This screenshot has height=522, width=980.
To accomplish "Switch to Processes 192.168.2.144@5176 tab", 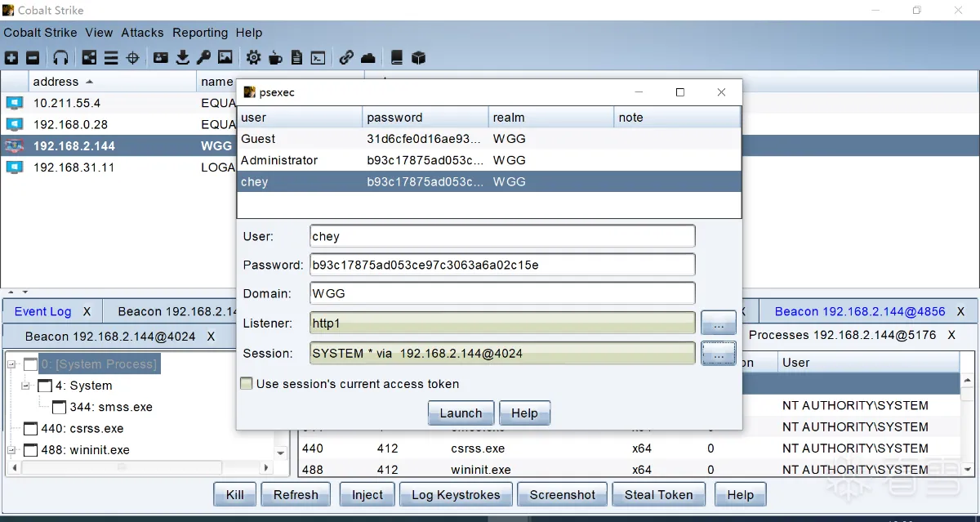I will pos(841,335).
